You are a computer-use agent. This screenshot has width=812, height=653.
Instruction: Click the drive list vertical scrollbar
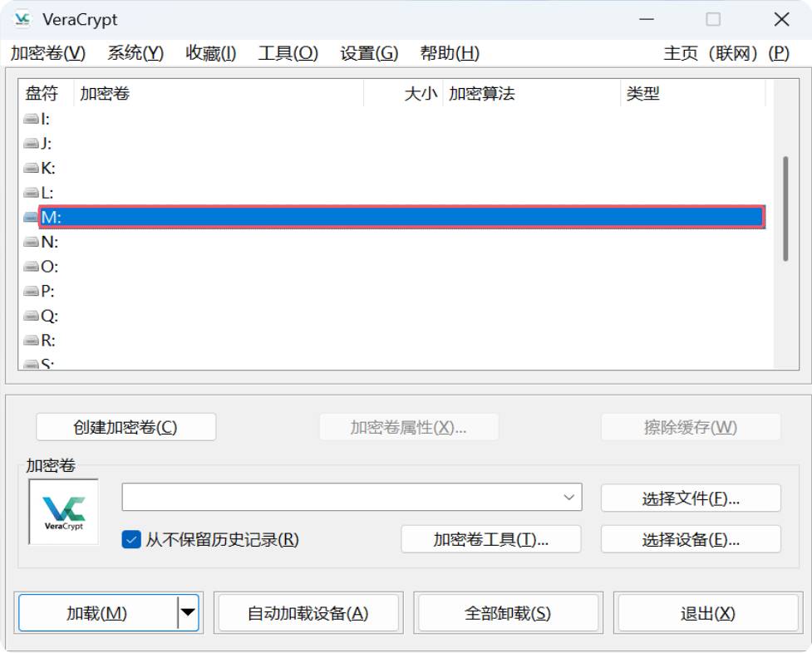coord(785,208)
